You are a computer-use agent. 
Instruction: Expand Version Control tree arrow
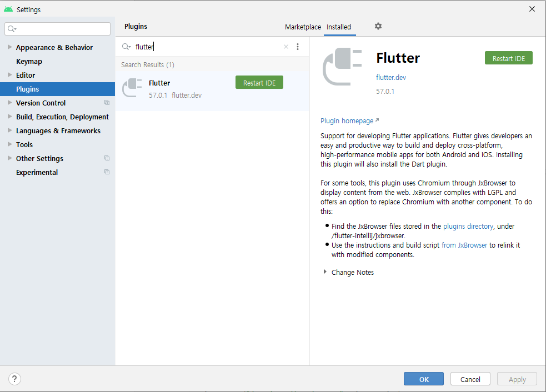[x=10, y=103]
